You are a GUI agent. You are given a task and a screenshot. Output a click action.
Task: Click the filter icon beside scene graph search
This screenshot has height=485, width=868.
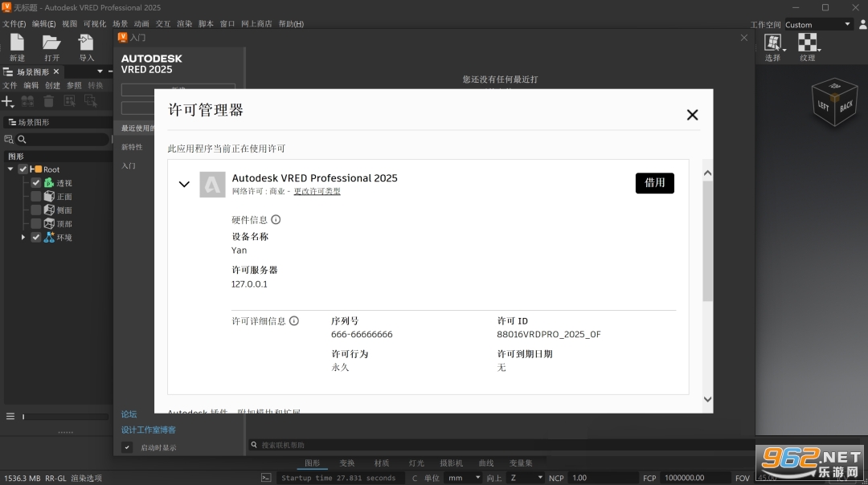coord(9,140)
